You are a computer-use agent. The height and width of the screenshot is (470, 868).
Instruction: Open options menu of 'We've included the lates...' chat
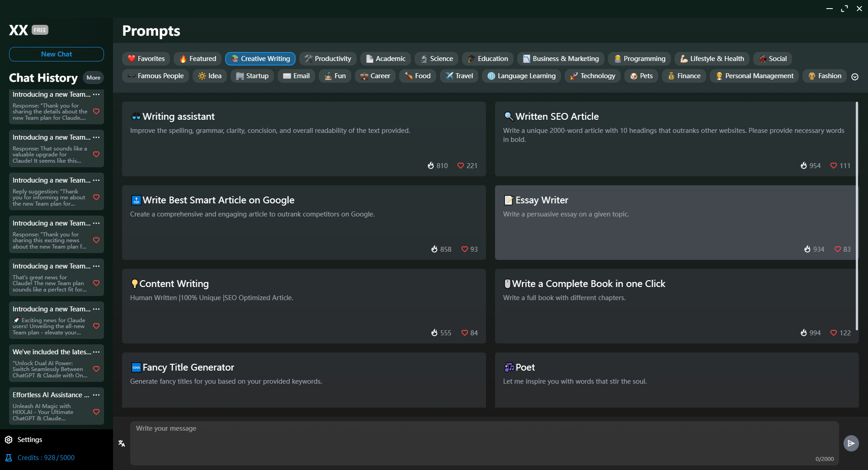[96, 352]
